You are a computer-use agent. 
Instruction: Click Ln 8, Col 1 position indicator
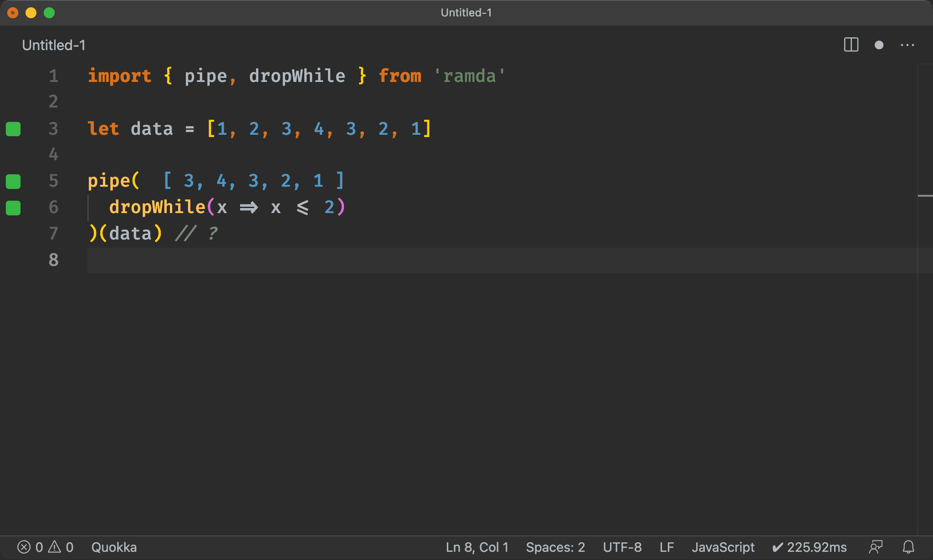pos(477,547)
